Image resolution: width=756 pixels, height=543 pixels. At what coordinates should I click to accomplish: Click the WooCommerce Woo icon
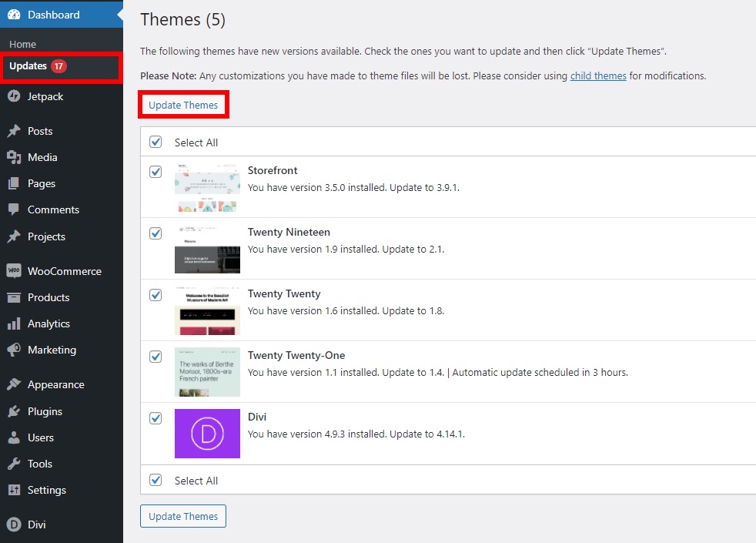point(14,270)
